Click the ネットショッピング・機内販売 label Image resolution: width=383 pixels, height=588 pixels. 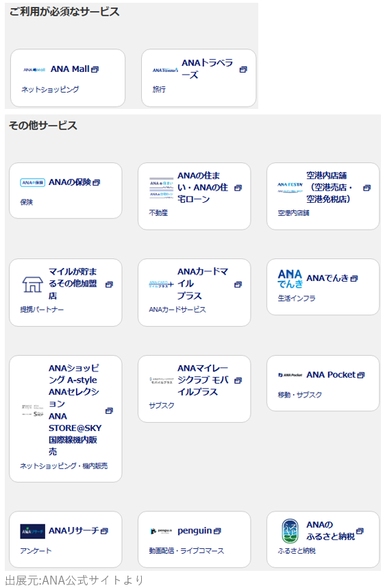64,466
